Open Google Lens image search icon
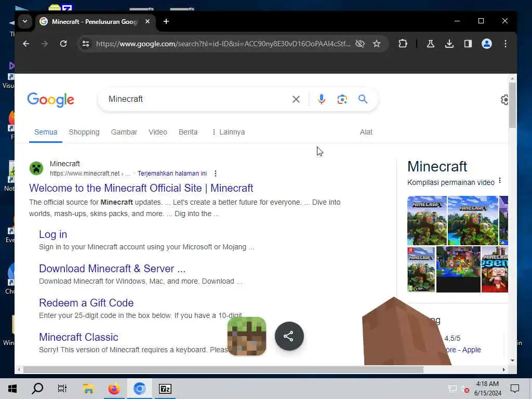Screen dimensions: 532x399 tap(342, 99)
